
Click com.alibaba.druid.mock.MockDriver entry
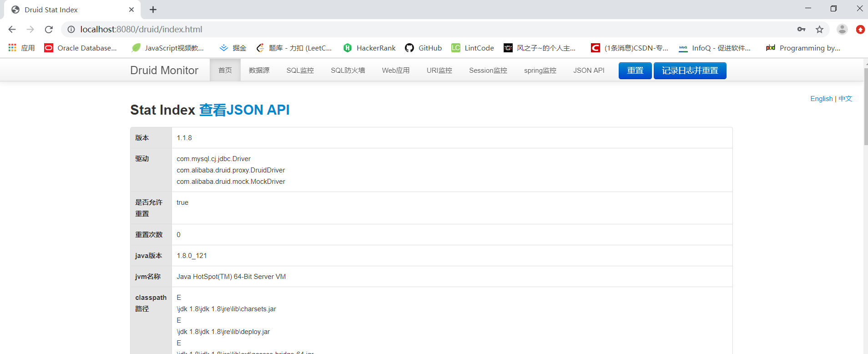pos(231,182)
